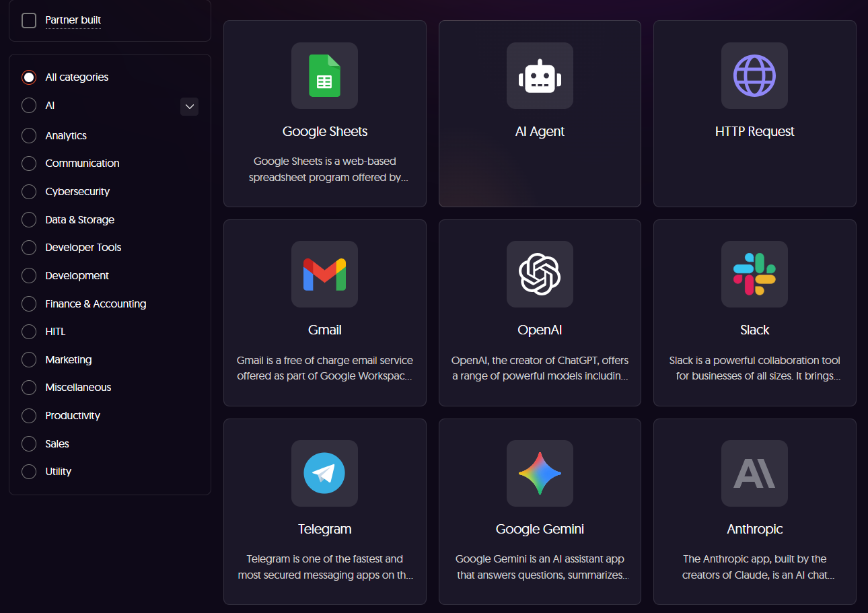This screenshot has width=868, height=613.
Task: Select the Marketing radio button
Action: pos(29,360)
